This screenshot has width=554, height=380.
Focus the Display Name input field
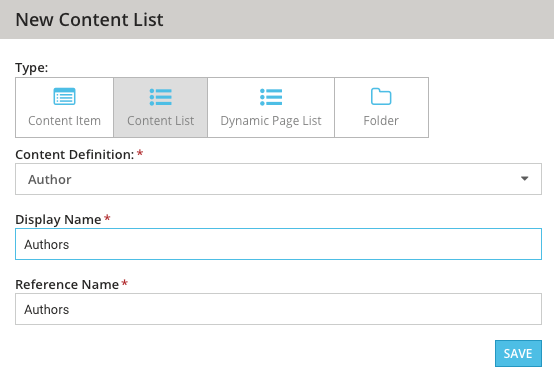click(x=278, y=244)
